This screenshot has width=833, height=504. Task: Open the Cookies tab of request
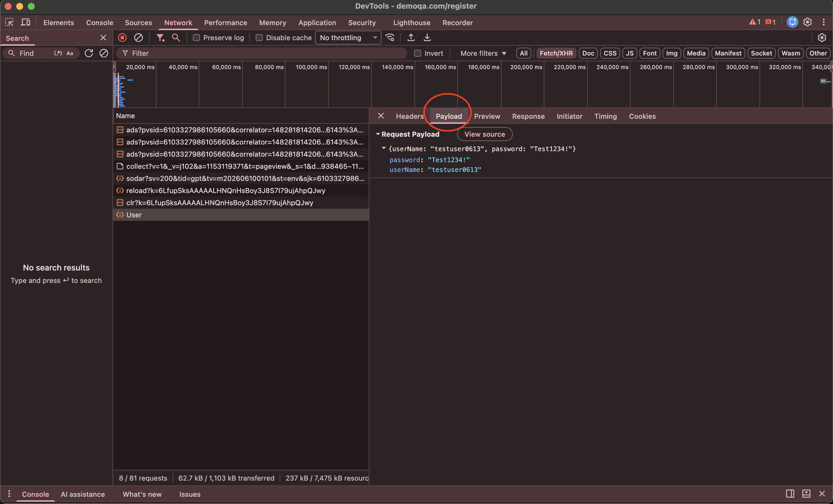pyautogui.click(x=642, y=116)
